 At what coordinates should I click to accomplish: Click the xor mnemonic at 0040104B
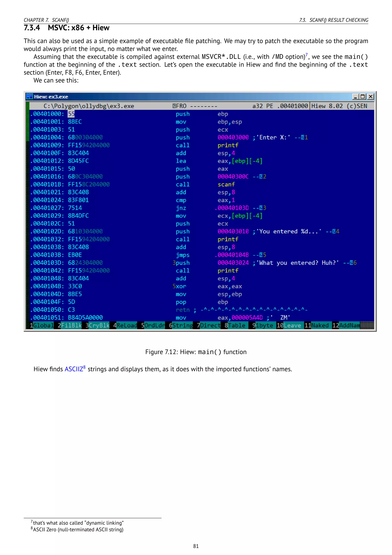(181, 286)
